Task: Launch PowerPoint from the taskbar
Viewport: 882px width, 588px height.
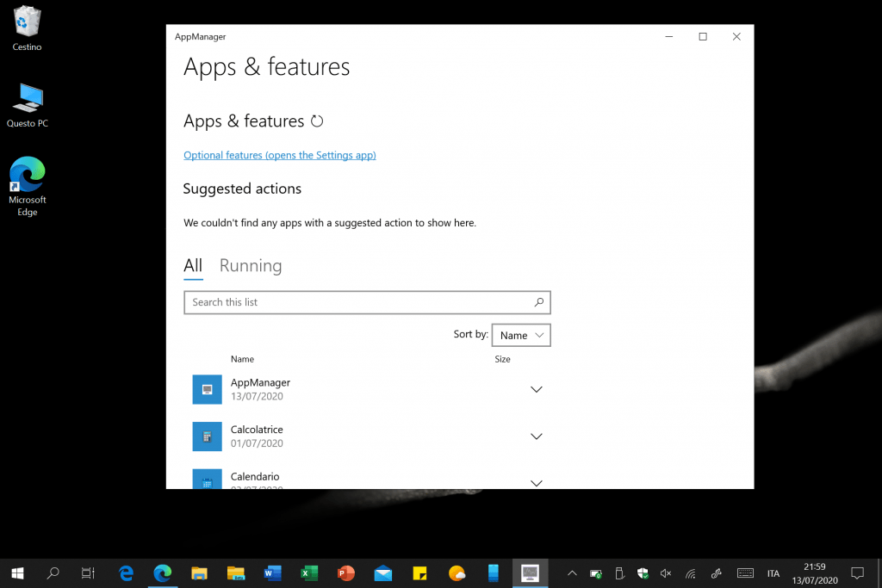Action: [x=346, y=573]
